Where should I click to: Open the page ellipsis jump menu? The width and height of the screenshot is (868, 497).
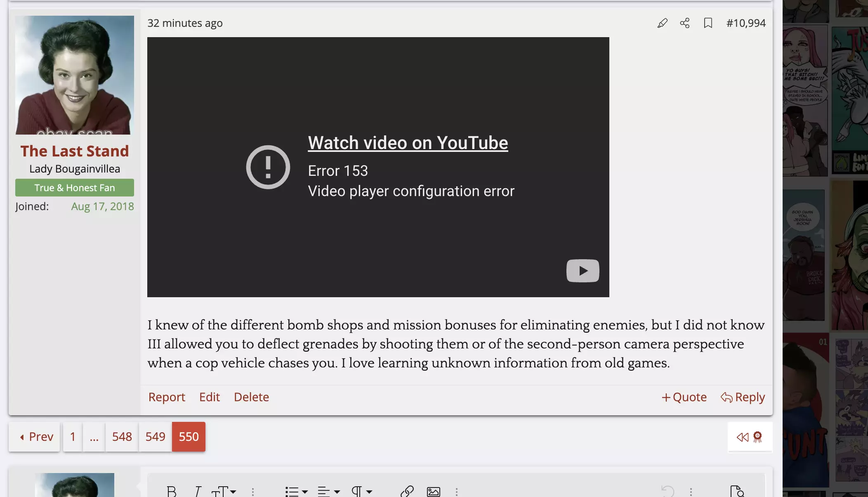(94, 437)
